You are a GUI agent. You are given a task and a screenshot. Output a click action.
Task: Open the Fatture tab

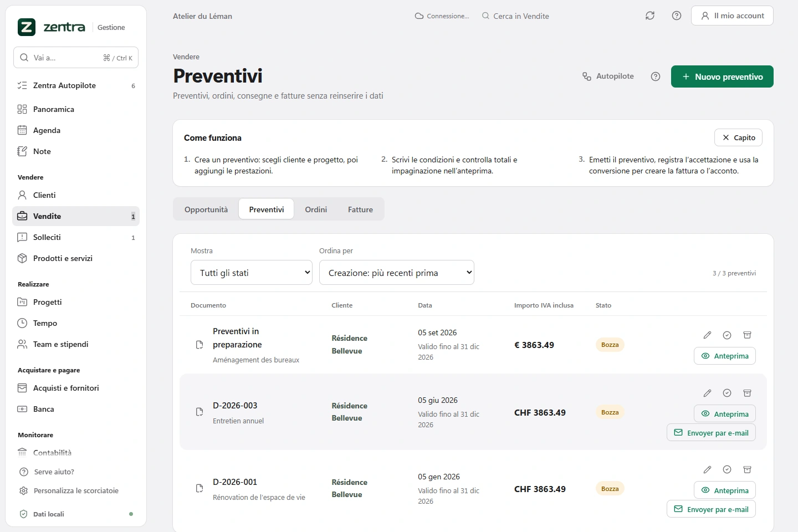360,209
